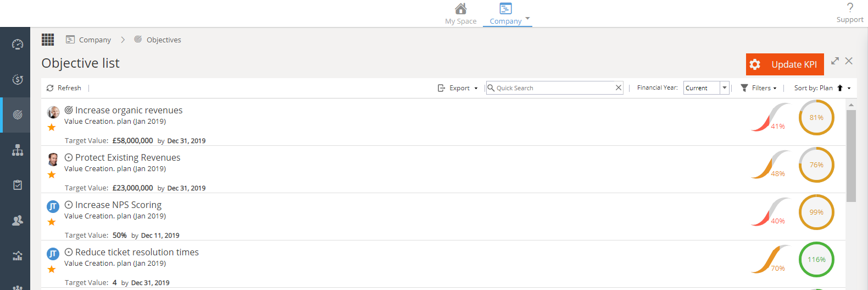This screenshot has height=290, width=868.
Task: Open Increase NPS Scoring objective
Action: tap(118, 205)
